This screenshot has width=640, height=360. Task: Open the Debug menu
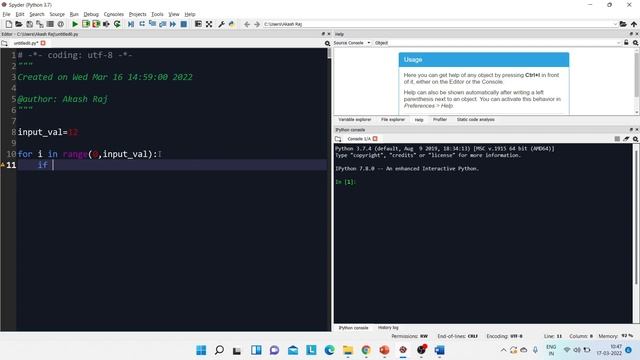tap(91, 14)
